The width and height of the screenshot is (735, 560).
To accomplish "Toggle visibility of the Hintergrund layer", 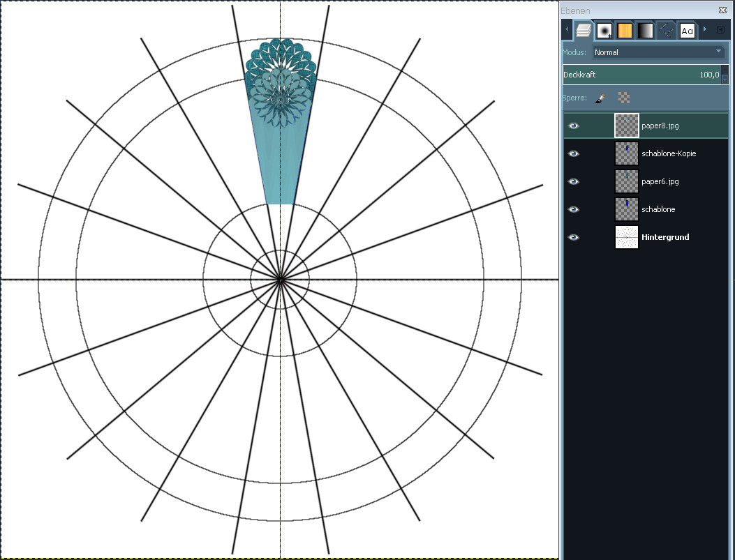I will [574, 237].
